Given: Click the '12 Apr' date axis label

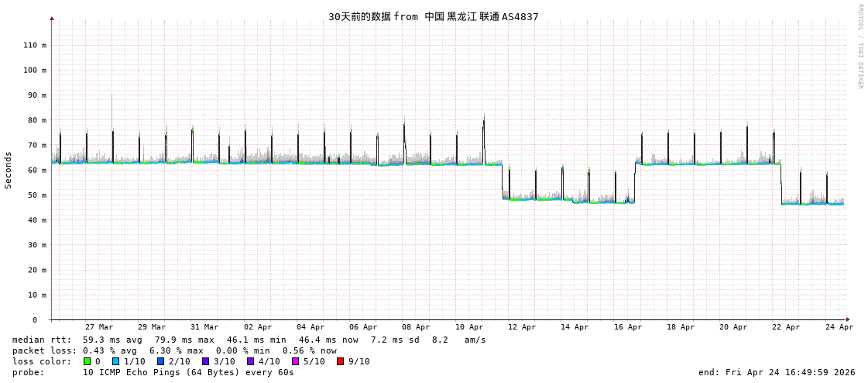Looking at the screenshot, I should tap(522, 327).
